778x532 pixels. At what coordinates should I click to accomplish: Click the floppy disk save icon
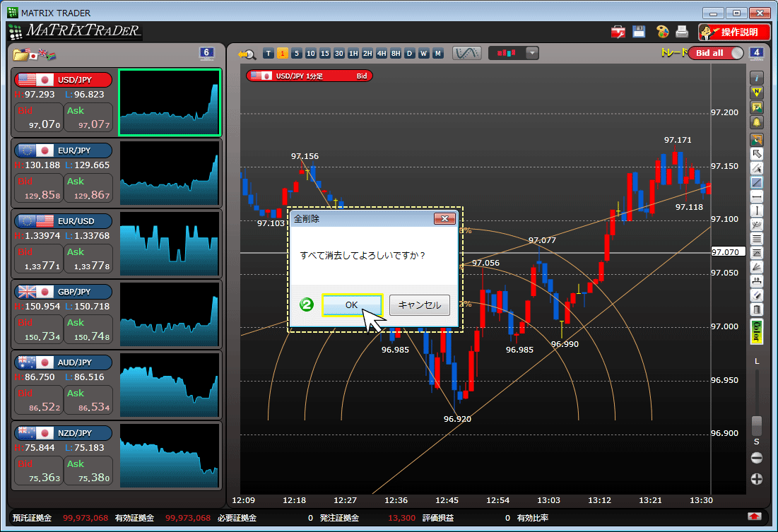pos(639,32)
